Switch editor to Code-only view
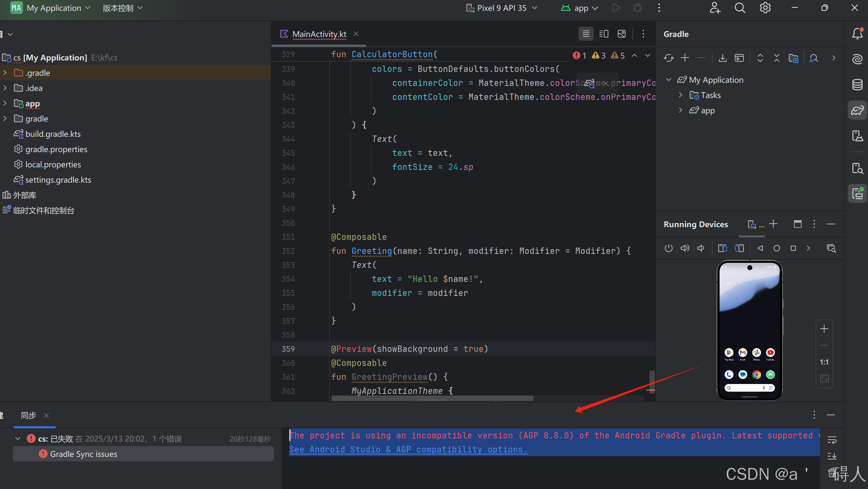868x489 pixels. click(x=586, y=34)
